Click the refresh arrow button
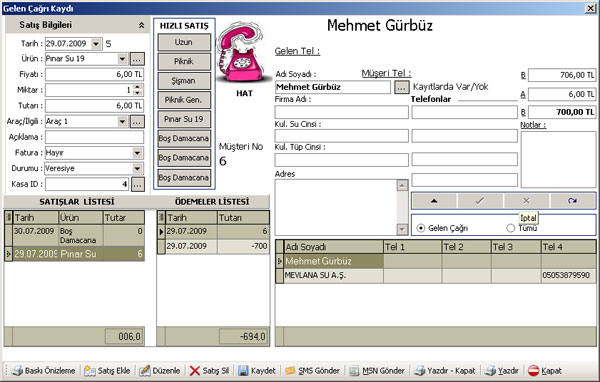This screenshot has width=600, height=382. [x=572, y=201]
